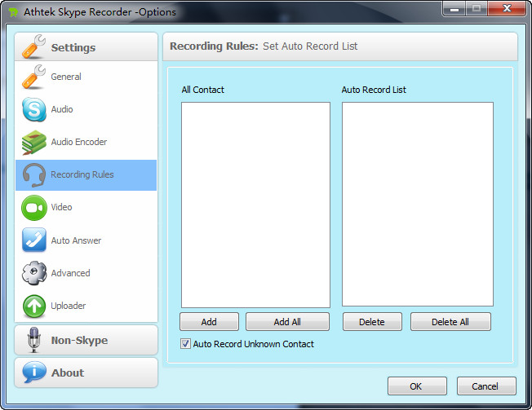Click the Delete All button
The height and width of the screenshot is (410, 532).
[450, 322]
